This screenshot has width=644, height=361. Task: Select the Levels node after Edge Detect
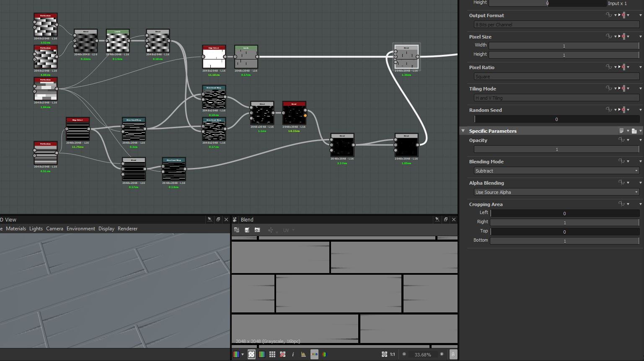pyautogui.click(x=246, y=57)
